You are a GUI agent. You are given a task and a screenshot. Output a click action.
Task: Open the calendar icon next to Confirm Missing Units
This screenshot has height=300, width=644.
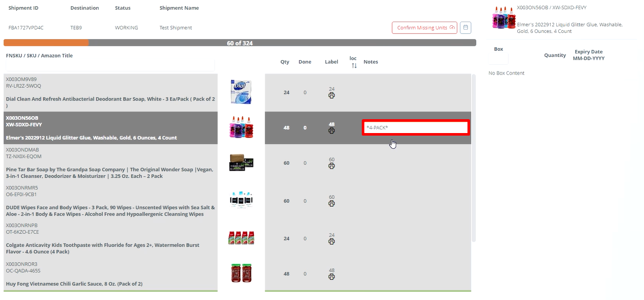click(465, 27)
